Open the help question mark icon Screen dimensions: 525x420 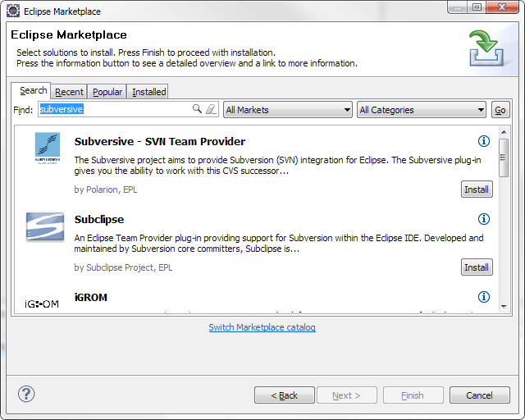point(26,394)
